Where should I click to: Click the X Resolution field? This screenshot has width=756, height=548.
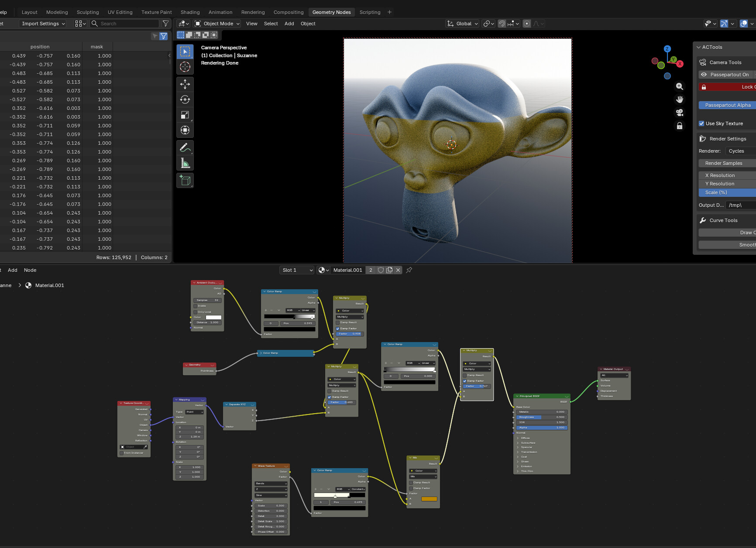click(727, 175)
